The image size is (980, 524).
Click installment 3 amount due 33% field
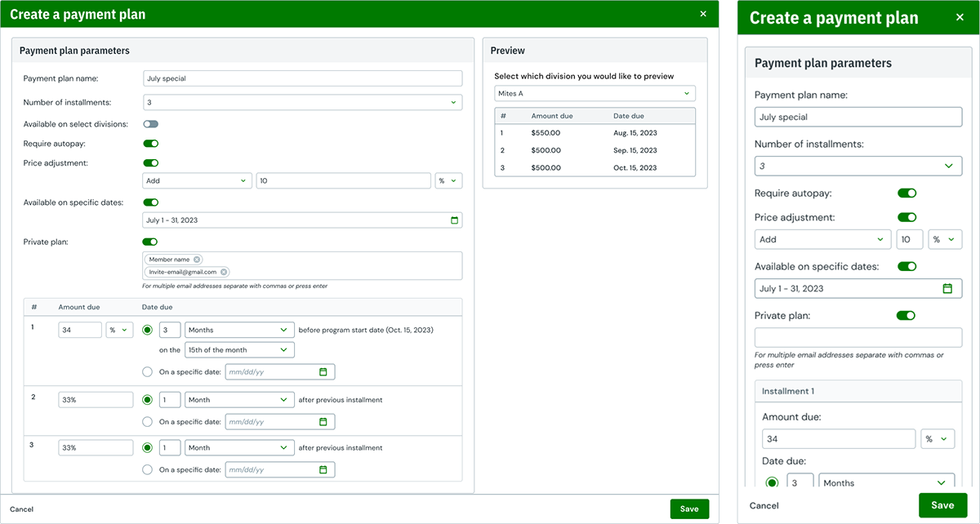(96, 448)
